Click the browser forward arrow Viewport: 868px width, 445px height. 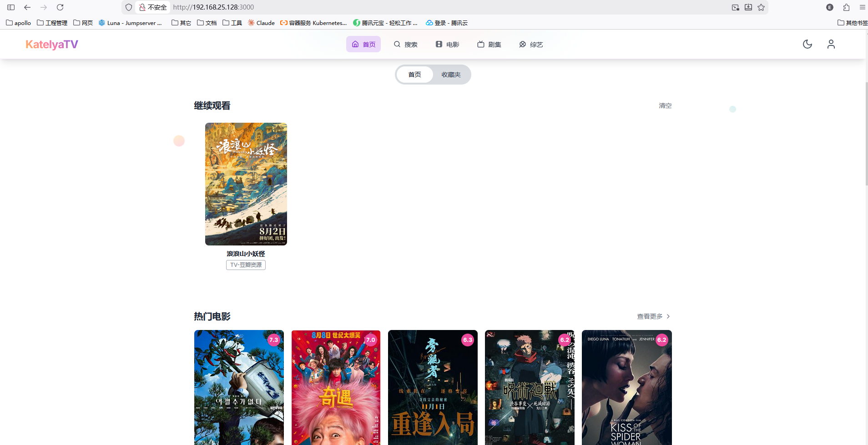point(44,7)
